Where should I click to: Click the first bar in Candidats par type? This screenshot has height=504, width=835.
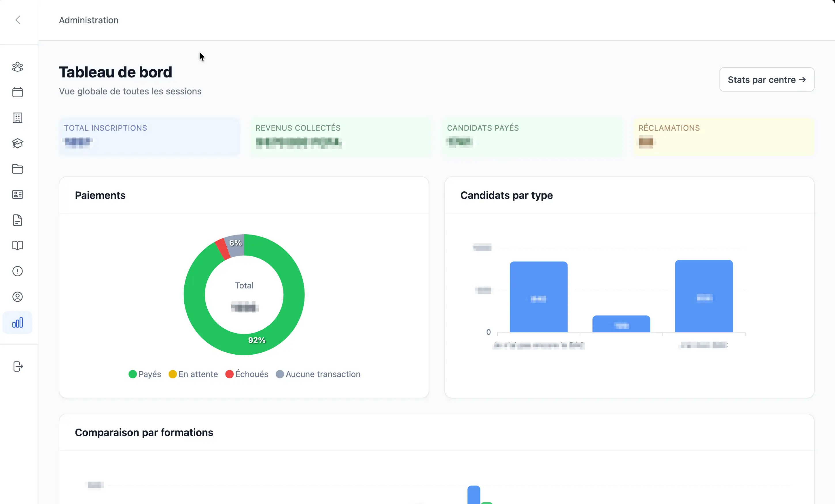(539, 297)
